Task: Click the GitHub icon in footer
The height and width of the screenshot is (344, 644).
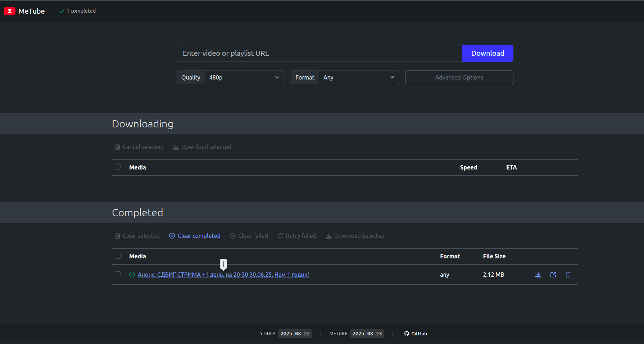Action: [407, 334]
